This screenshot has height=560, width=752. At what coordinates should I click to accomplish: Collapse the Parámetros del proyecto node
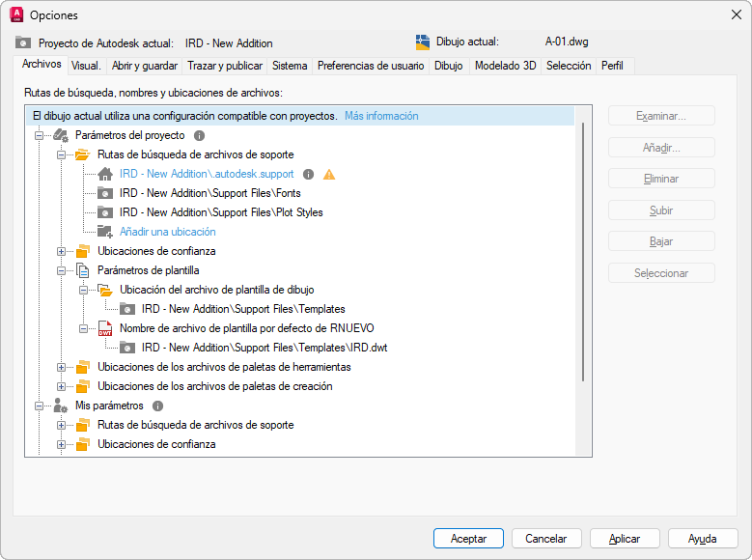pyautogui.click(x=39, y=136)
